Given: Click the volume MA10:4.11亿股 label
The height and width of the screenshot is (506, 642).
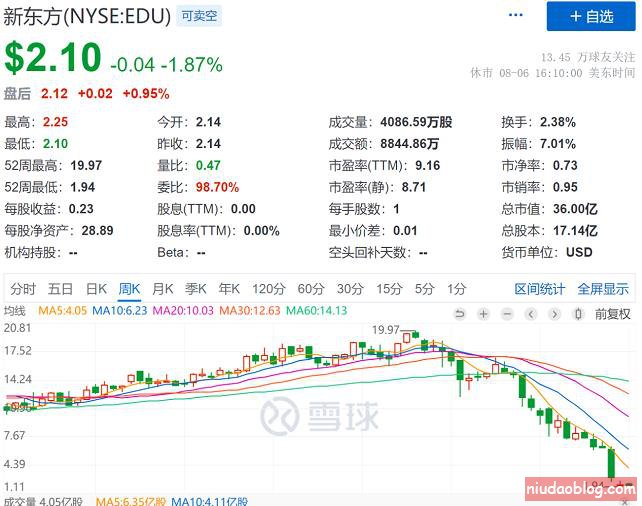Looking at the screenshot, I should [209, 501].
